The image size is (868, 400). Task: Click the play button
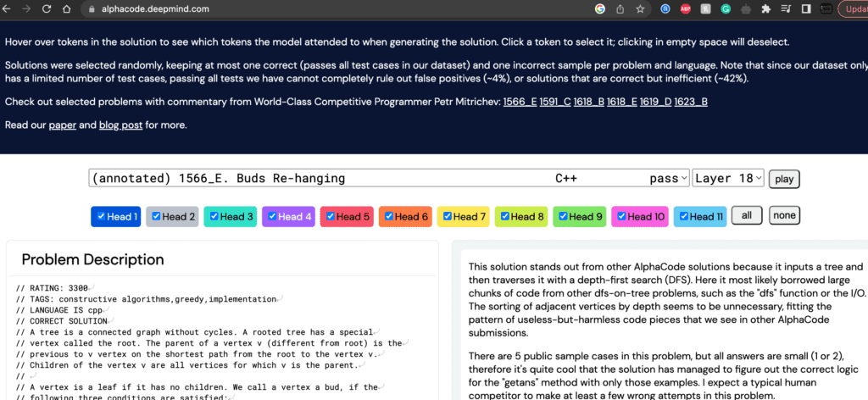point(784,179)
